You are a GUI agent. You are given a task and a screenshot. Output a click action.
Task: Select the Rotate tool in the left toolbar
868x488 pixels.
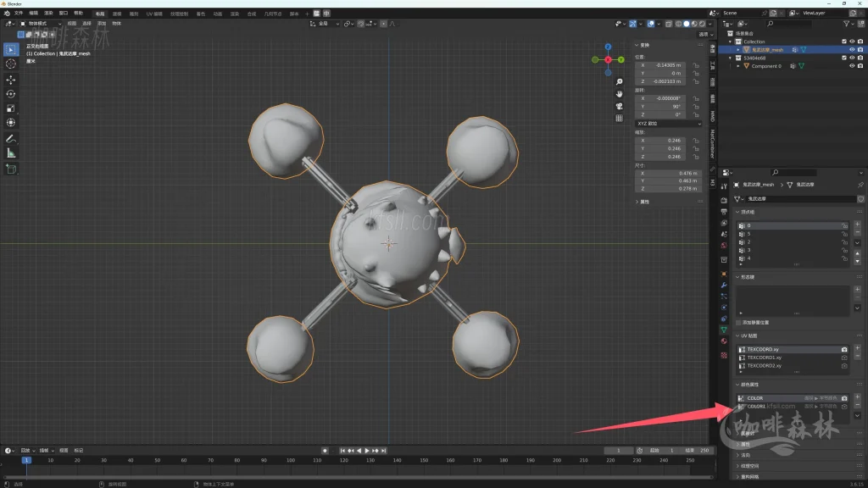11,94
